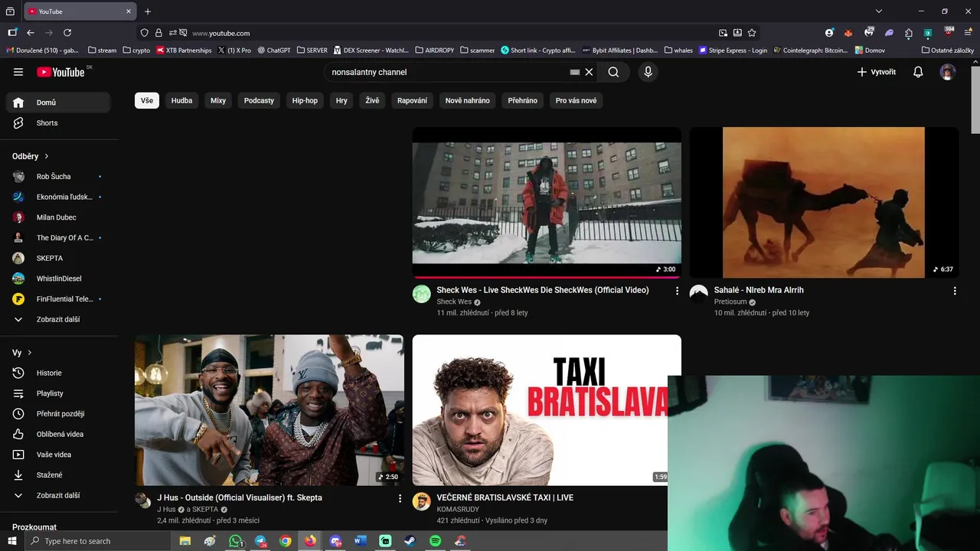This screenshot has height=551, width=980.
Task: Select the Hudba filter chip
Action: coord(181,100)
